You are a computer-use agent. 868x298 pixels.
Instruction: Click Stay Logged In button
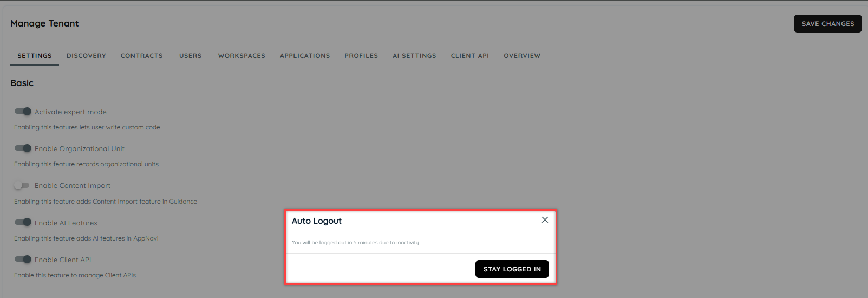pyautogui.click(x=512, y=269)
